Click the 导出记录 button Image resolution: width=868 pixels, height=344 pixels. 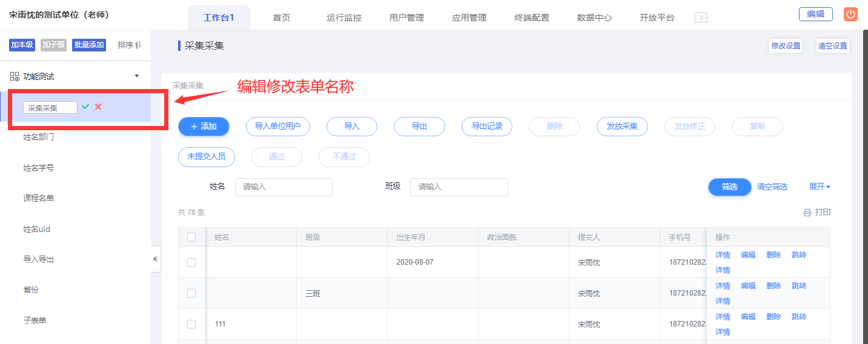pos(487,127)
